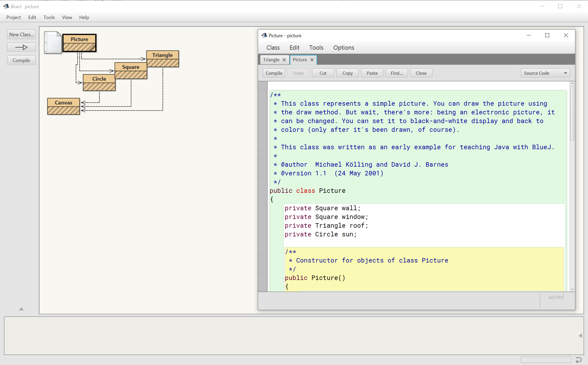Click the collapse triangle below class diagram

click(21, 309)
